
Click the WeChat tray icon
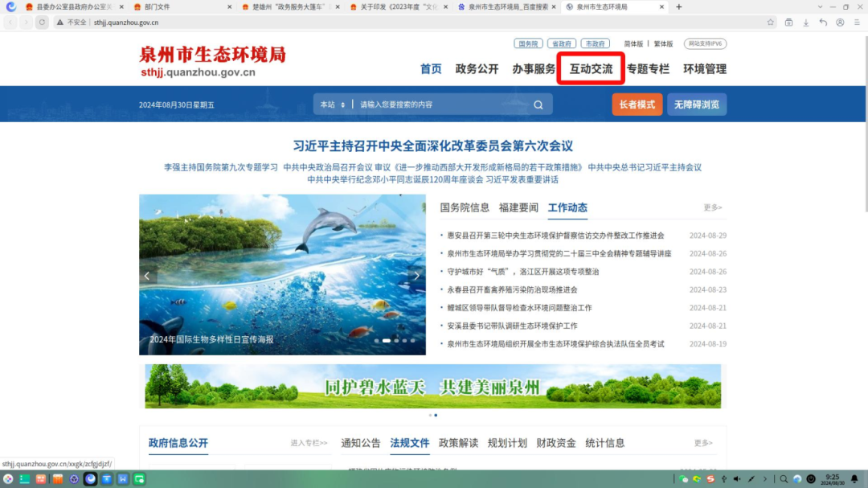pyautogui.click(x=684, y=479)
